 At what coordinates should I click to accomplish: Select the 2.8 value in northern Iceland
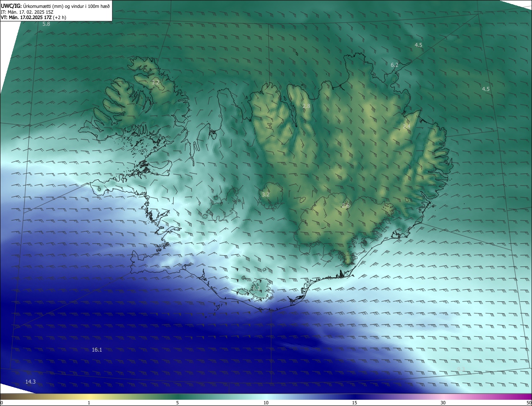click(x=306, y=106)
